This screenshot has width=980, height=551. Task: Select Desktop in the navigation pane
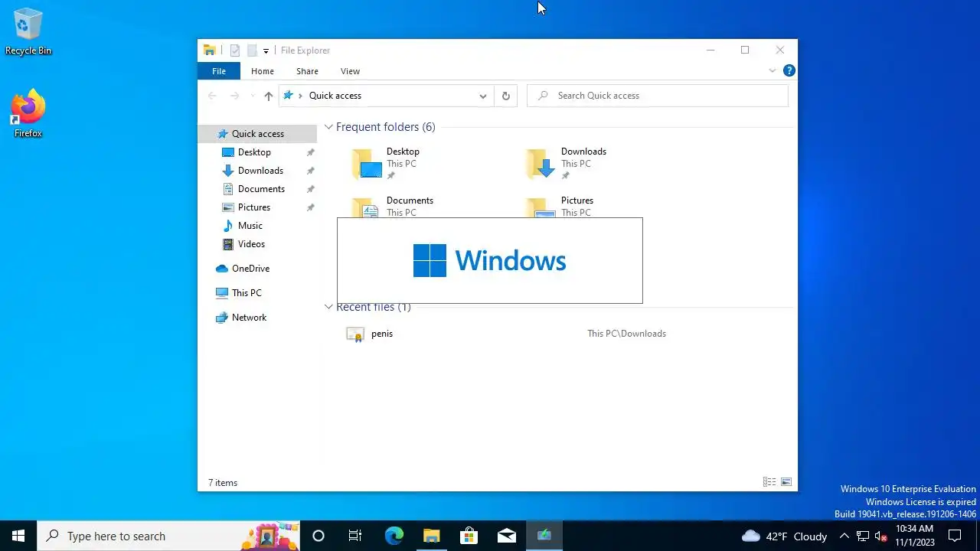[x=254, y=152]
